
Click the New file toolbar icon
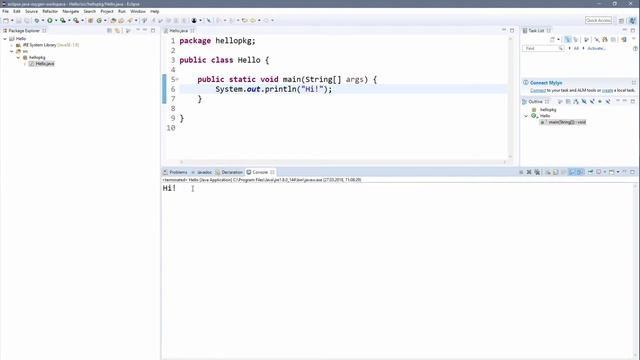(x=6, y=20)
